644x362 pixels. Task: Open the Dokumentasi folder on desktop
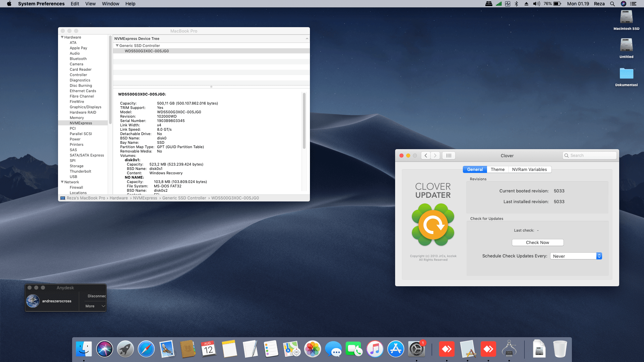[x=626, y=74]
